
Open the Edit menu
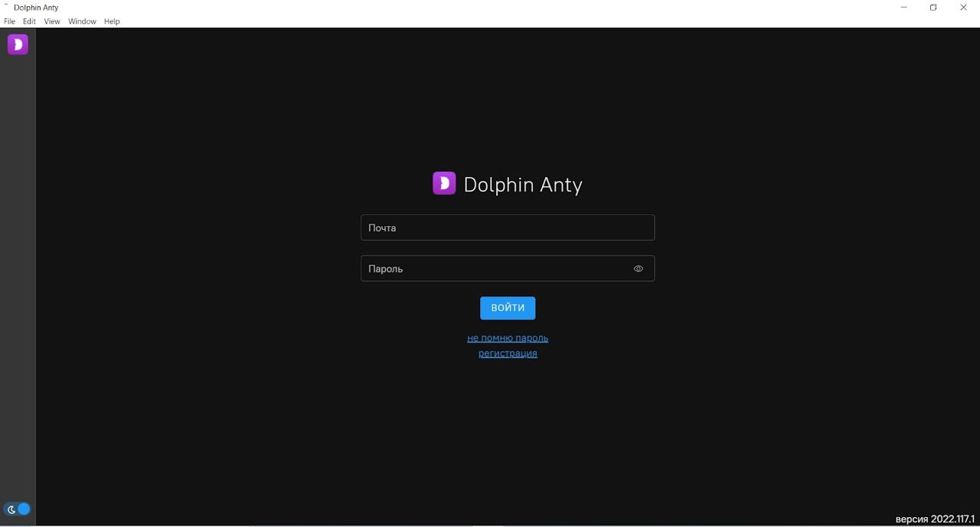[29, 21]
